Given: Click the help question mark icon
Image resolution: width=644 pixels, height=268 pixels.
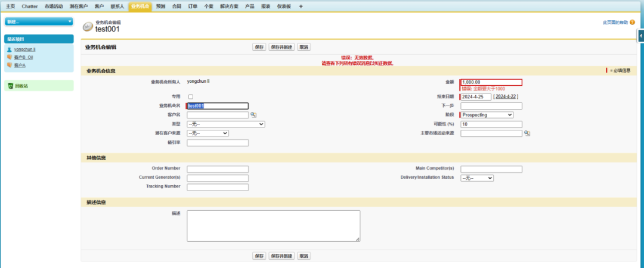Looking at the screenshot, I should coord(632,22).
